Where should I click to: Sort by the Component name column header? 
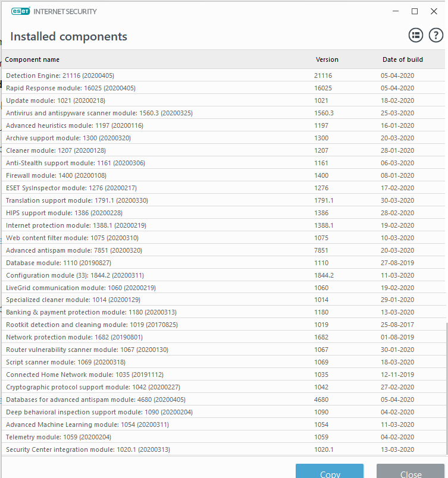[x=33, y=59]
